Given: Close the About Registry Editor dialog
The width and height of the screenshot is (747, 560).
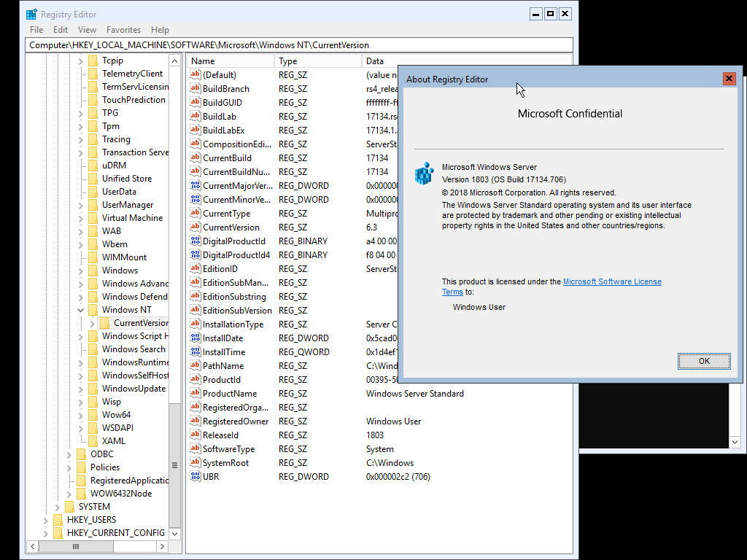Looking at the screenshot, I should click(x=729, y=79).
